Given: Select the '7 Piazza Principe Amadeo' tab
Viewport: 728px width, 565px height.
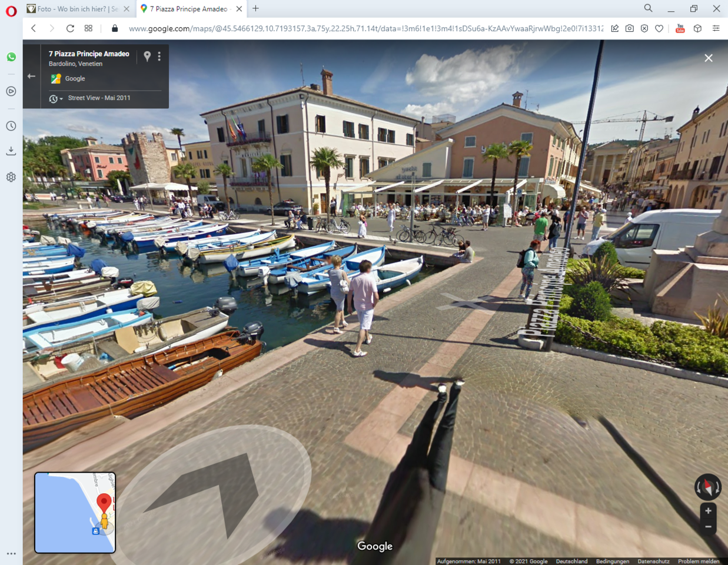Looking at the screenshot, I should [x=191, y=9].
